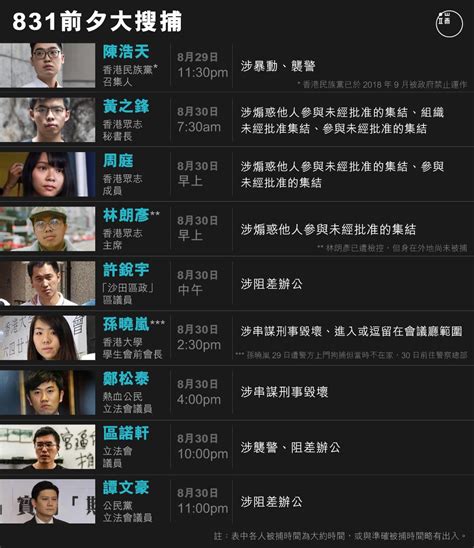
Task: Open the portrait of 孫曉嵐
Action: [x=48, y=338]
